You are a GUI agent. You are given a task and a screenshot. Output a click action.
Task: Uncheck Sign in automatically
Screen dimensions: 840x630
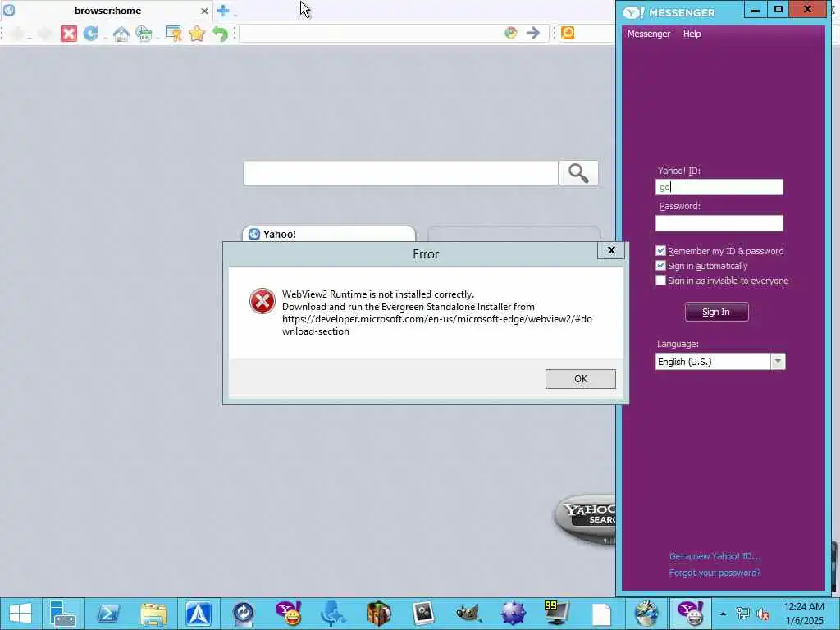point(660,266)
